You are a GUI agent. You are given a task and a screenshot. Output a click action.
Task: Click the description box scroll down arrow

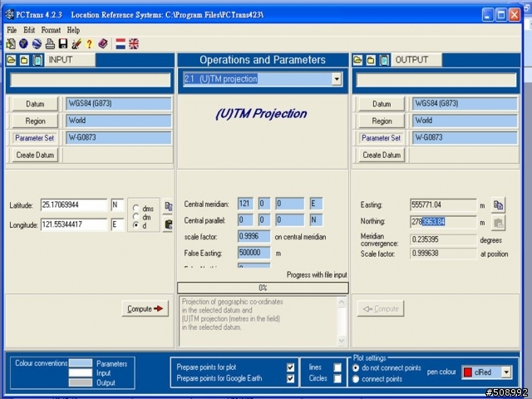point(342,340)
